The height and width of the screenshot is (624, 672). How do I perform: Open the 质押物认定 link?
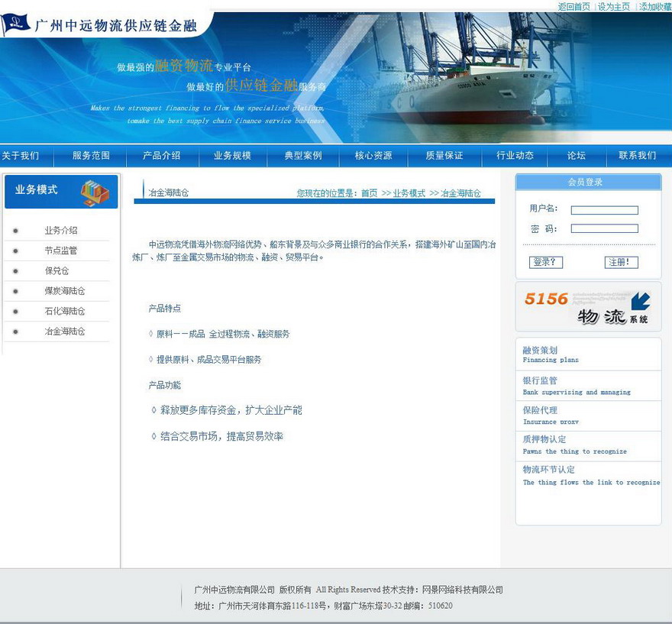pyautogui.click(x=575, y=445)
